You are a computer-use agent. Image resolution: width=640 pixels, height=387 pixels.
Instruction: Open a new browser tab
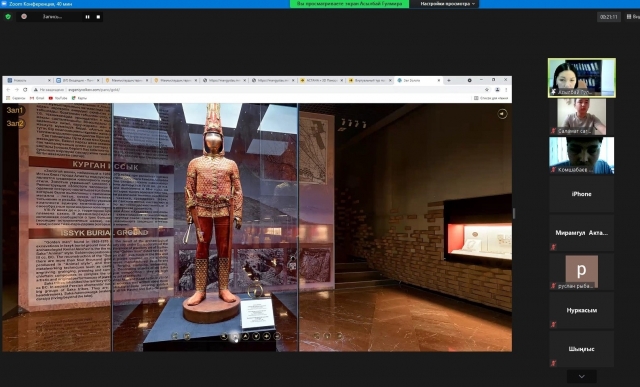(x=449, y=80)
